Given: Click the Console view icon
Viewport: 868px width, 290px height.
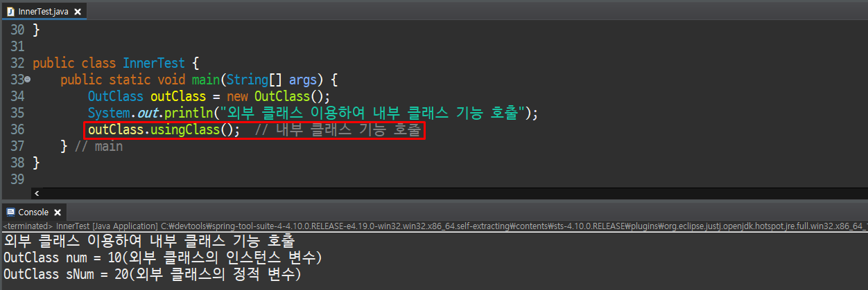Looking at the screenshot, I should (x=9, y=212).
